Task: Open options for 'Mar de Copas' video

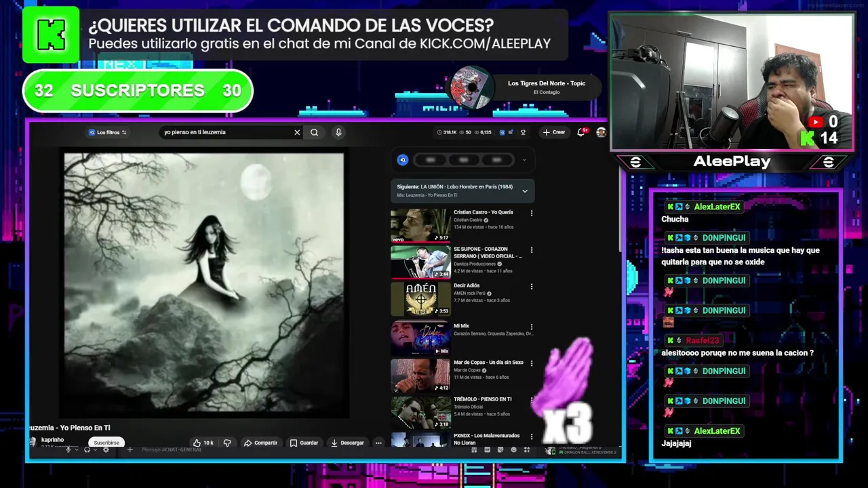Action: (531, 363)
